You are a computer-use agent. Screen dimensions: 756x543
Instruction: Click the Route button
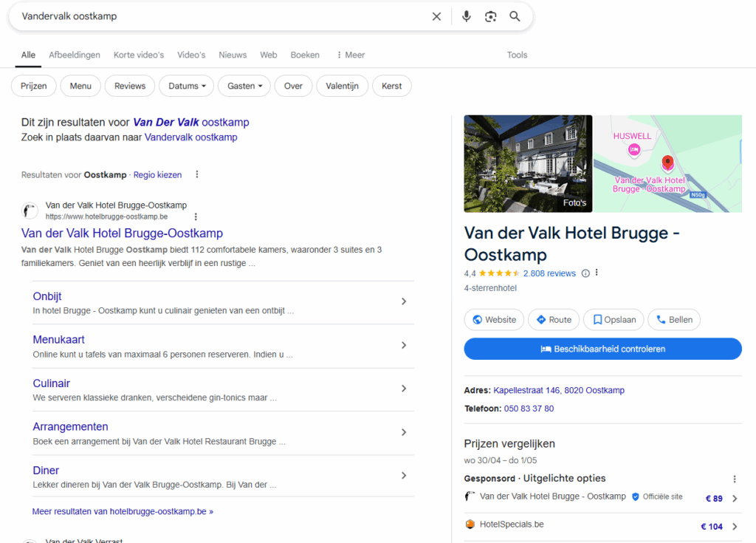click(554, 320)
